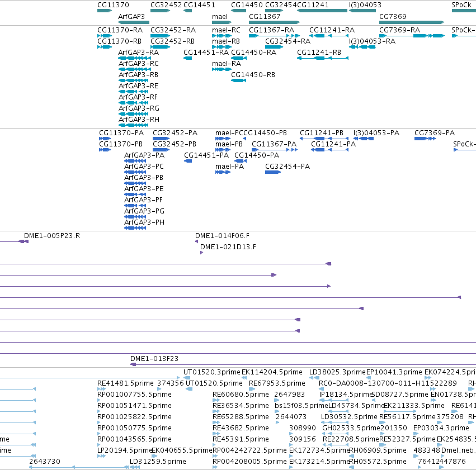This screenshot has width=476, height=470.
Task: Click the CG11370 gene feature
Action: pos(105,11)
